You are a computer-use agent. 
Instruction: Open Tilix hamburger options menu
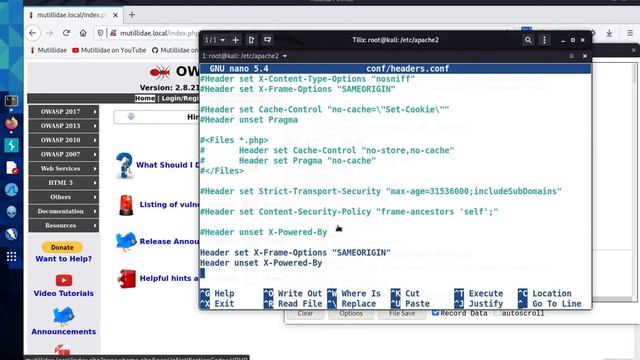tap(544, 40)
